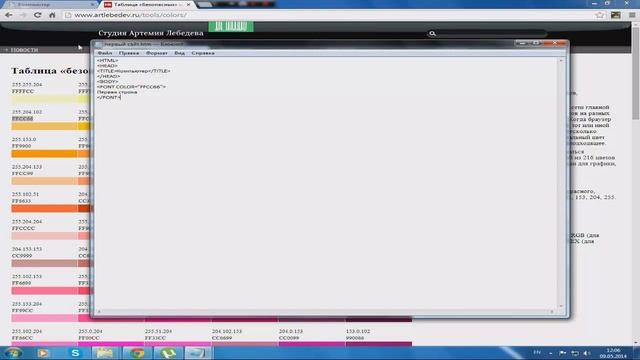The width and height of the screenshot is (640, 360).
Task: Click the FONT COLOR line in Notepad
Action: click(131, 87)
